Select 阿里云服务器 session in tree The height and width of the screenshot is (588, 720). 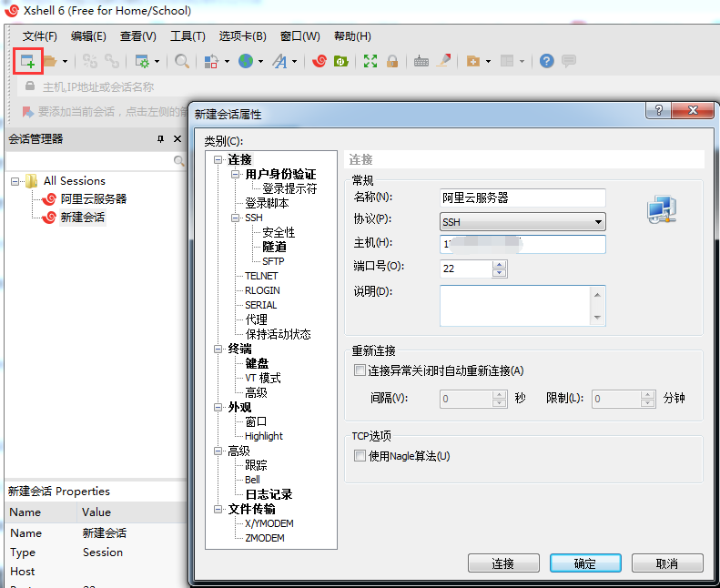[x=94, y=198]
